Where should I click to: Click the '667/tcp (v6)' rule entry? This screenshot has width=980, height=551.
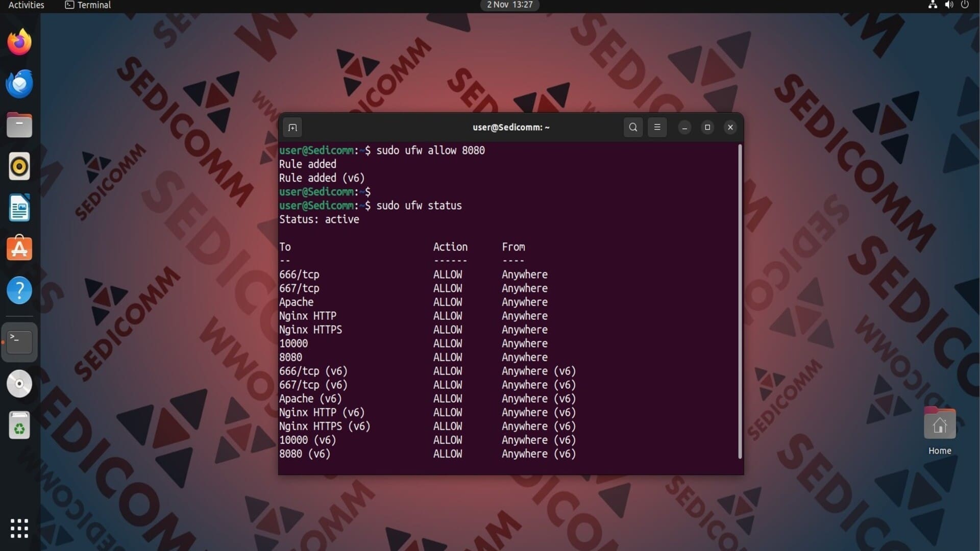(313, 385)
